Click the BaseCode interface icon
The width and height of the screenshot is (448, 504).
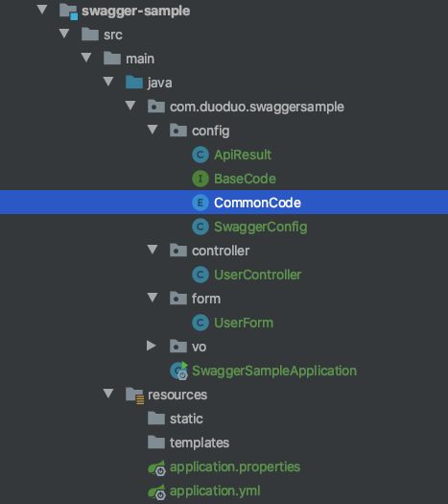(x=200, y=179)
